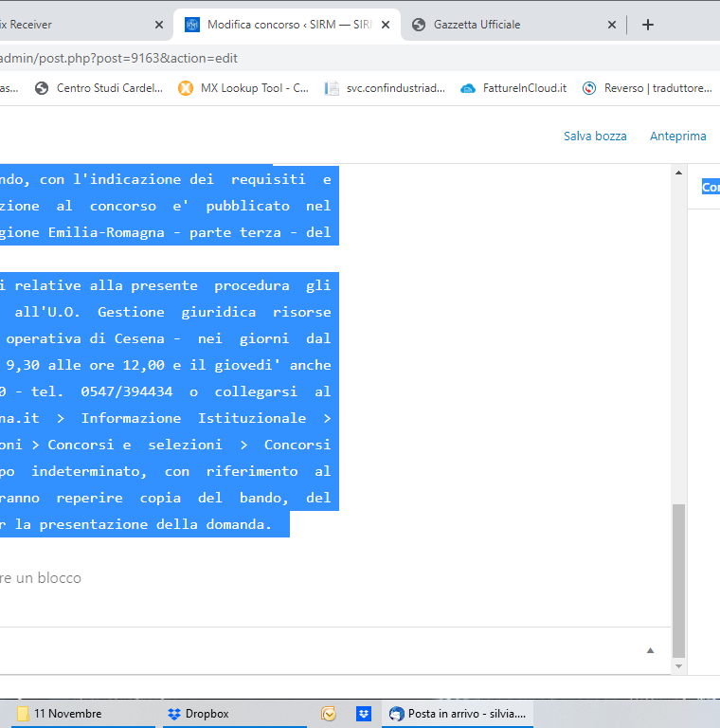Click Salva bozza to save draft
Viewport: 720px width, 728px height.
coord(595,136)
